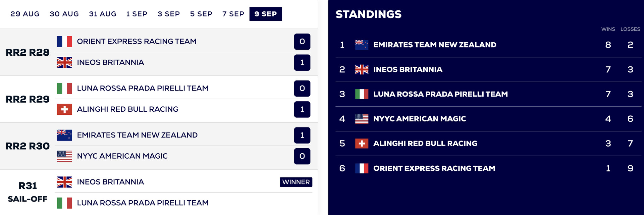
Task: Click the WINNER badge for INEOS Britannia
Action: 296,182
